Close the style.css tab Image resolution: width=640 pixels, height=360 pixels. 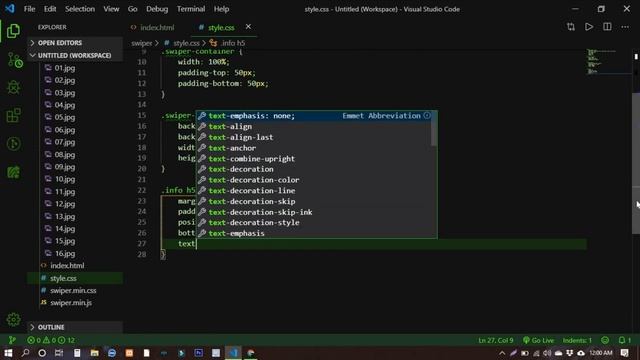[248, 27]
